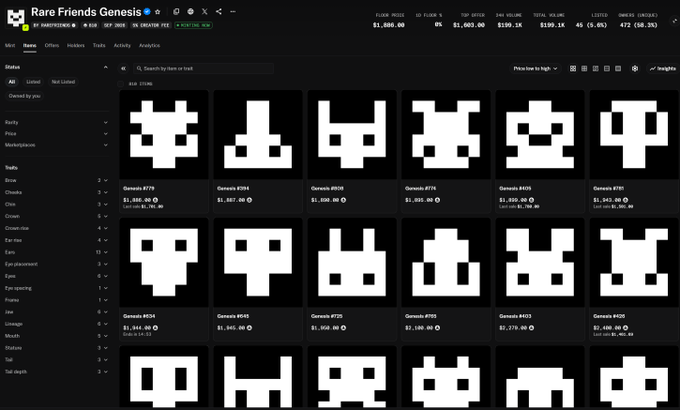
Task: Open the Genesis #725 artwork thumbnail
Action: point(352,262)
